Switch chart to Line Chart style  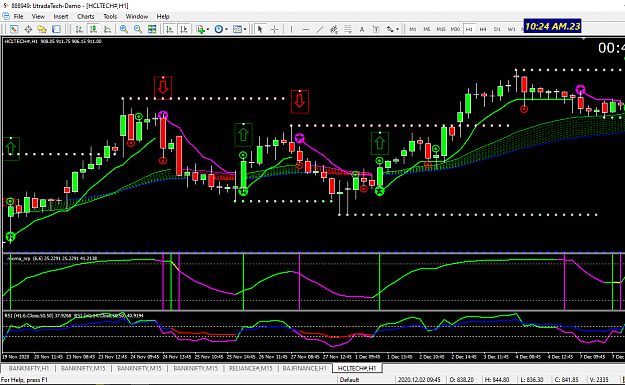coord(107,29)
